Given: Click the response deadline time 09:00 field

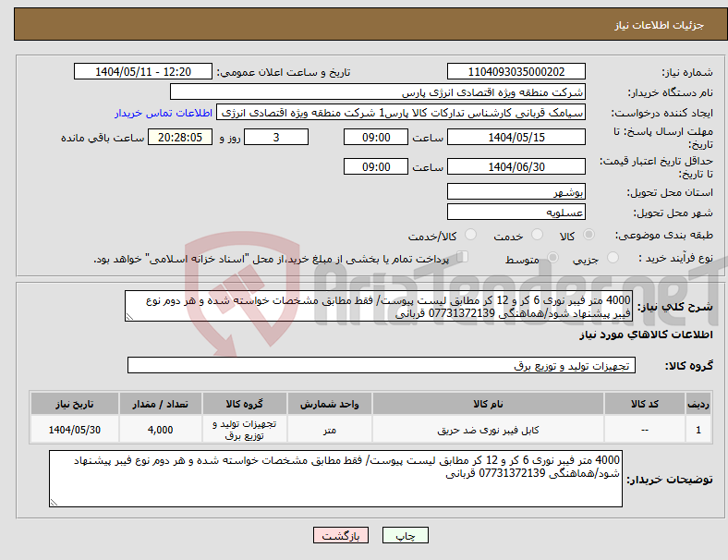Looking at the screenshot, I should pyautogui.click(x=376, y=138).
